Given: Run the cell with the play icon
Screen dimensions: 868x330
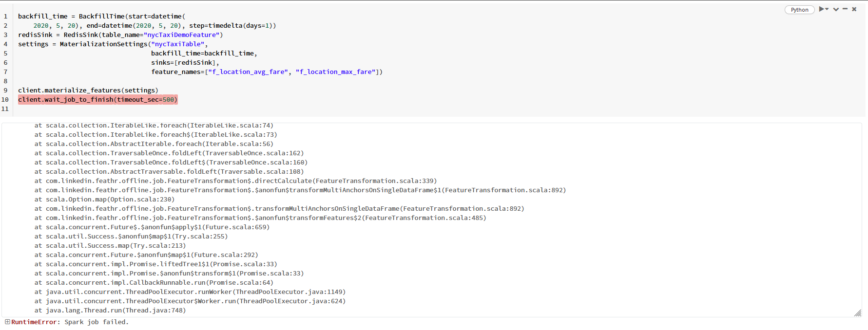Looking at the screenshot, I should pyautogui.click(x=822, y=9).
